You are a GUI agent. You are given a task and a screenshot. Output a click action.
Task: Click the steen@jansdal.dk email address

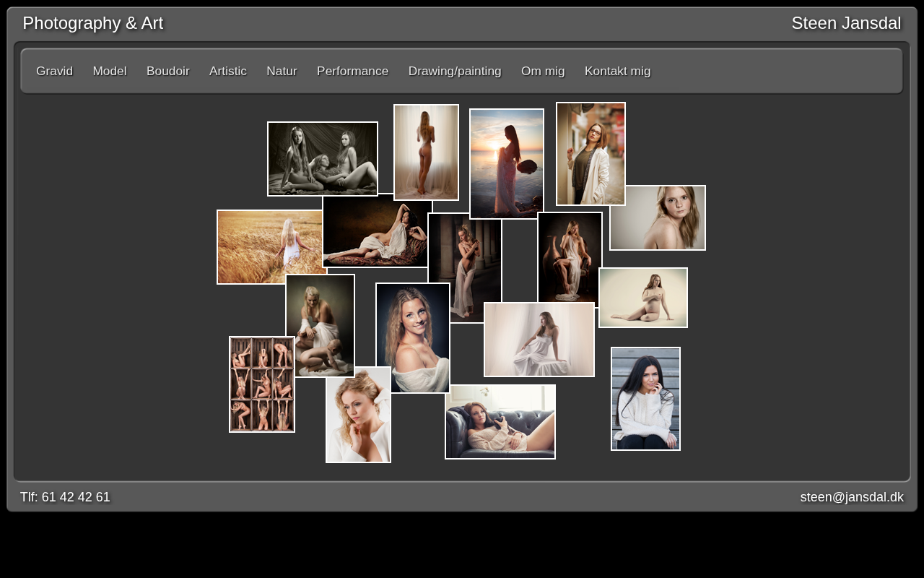(852, 497)
